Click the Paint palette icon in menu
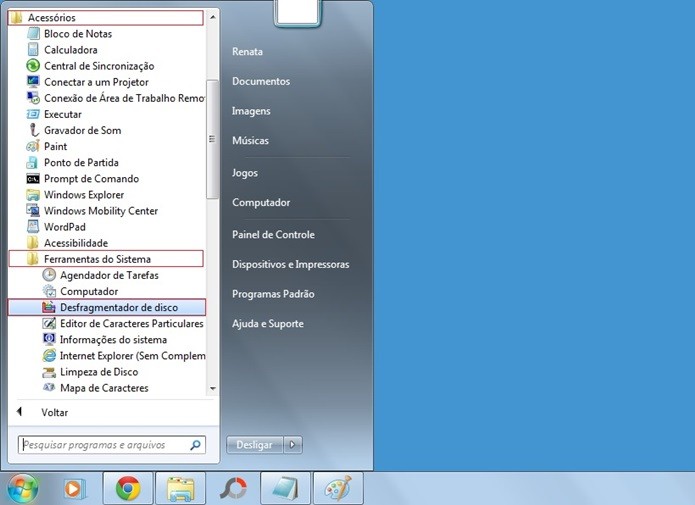 (33, 146)
